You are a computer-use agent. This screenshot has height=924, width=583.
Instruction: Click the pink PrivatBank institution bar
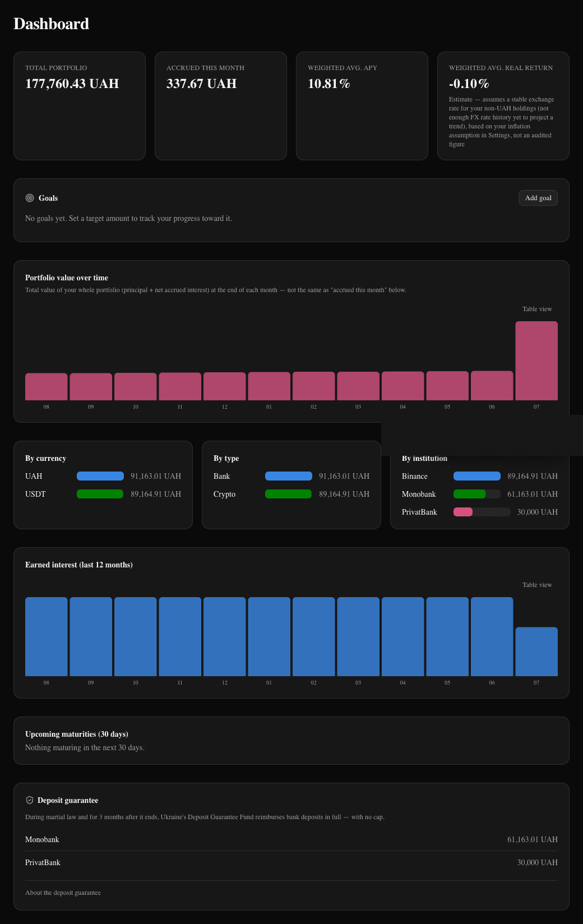463,512
